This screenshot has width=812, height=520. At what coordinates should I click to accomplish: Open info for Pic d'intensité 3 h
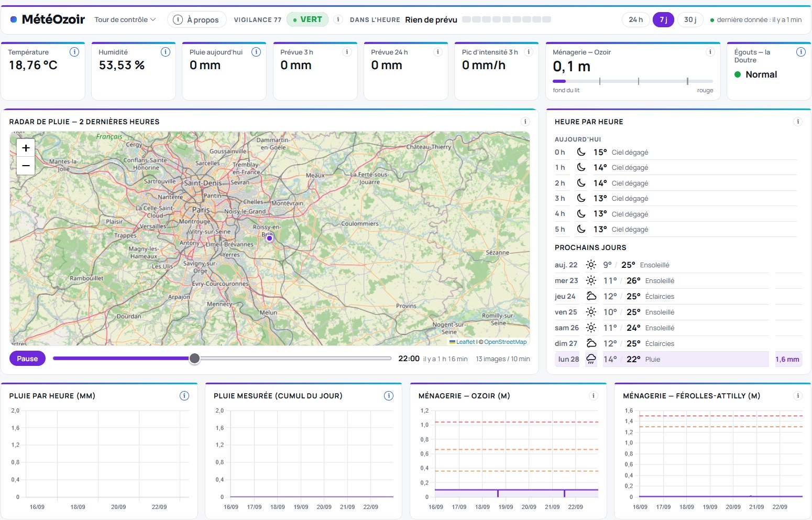tap(529, 52)
